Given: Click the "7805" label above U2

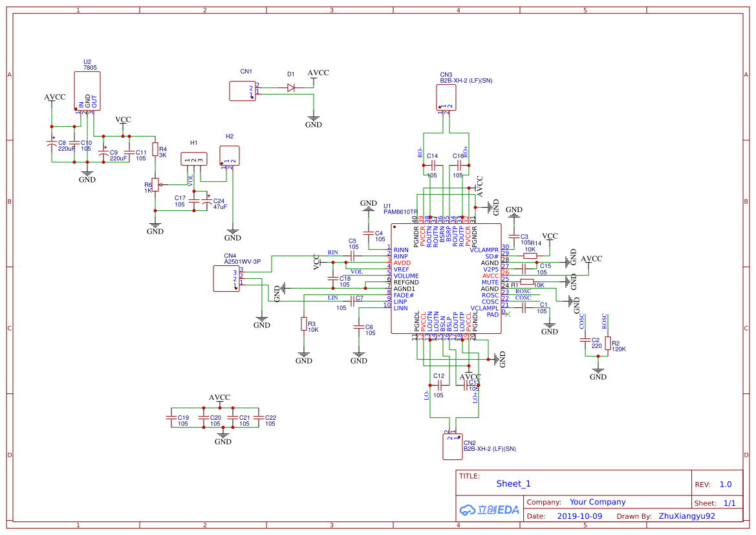Looking at the screenshot, I should pyautogui.click(x=90, y=68).
